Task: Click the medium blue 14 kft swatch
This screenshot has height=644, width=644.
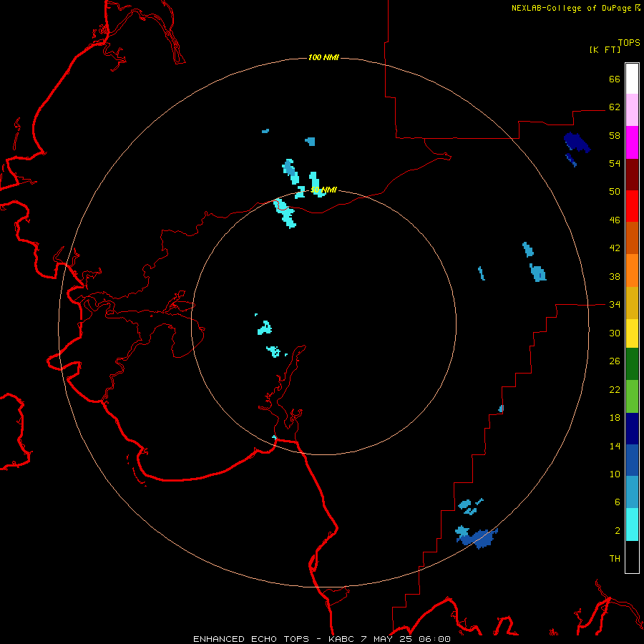Action: [632, 460]
